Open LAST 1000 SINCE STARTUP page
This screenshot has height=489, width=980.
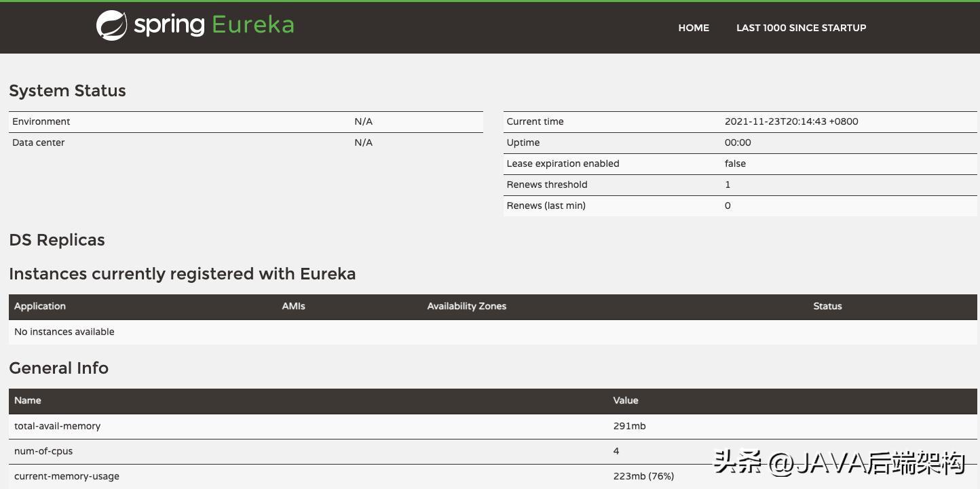coord(801,28)
